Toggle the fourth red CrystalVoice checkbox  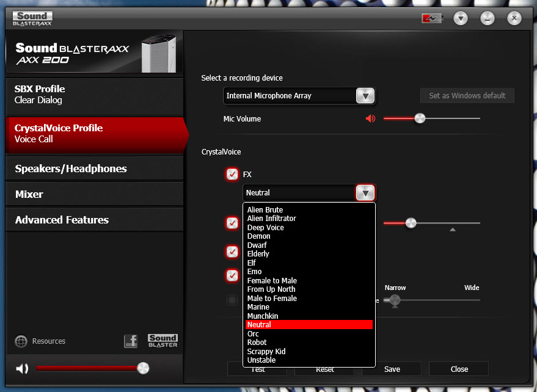point(232,275)
